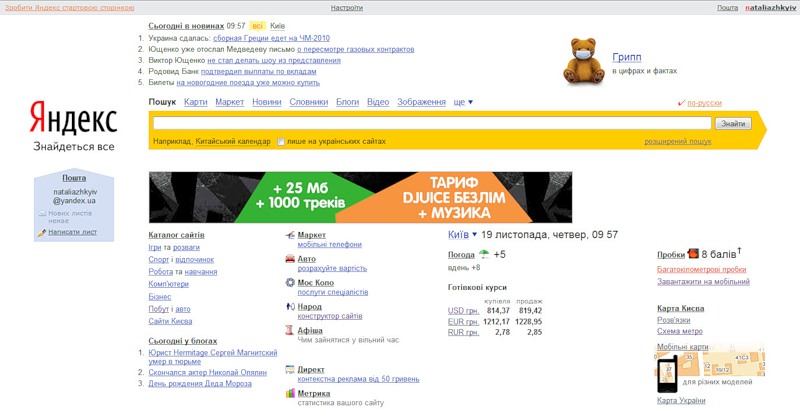The width and height of the screenshot is (800, 410).
Task: Click the traffic light Пробки icon
Action: [693, 253]
